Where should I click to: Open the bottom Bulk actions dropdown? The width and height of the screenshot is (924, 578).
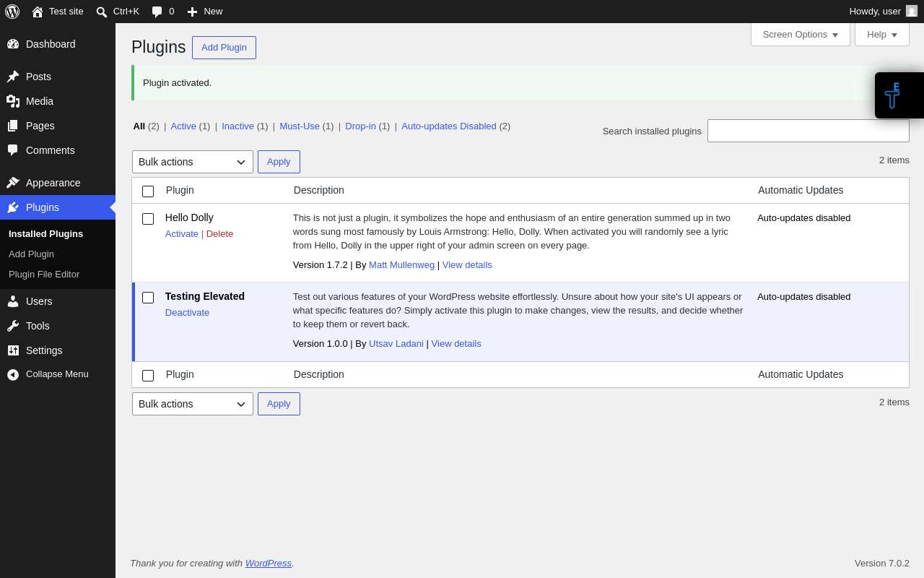(193, 404)
